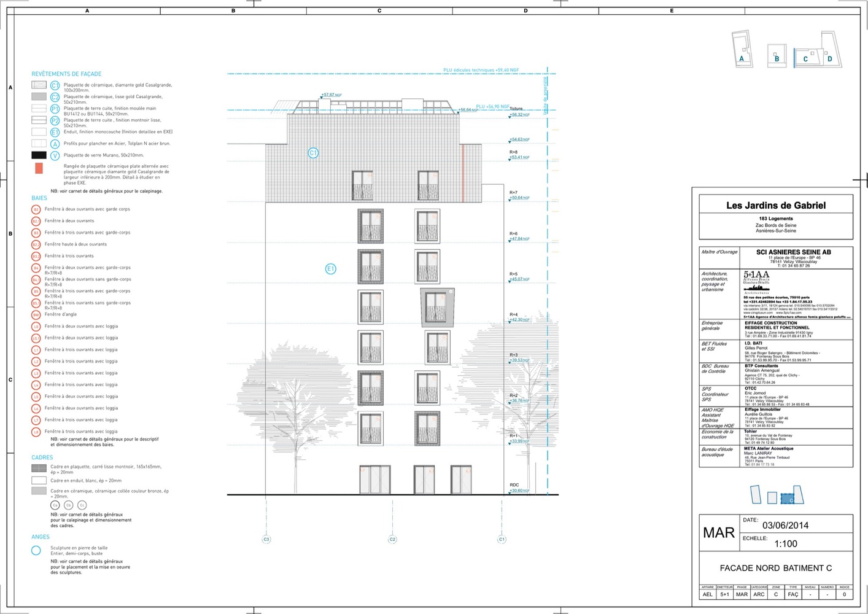Select the Ca frame type circle
The width and height of the screenshot is (868, 614).
[55, 505]
